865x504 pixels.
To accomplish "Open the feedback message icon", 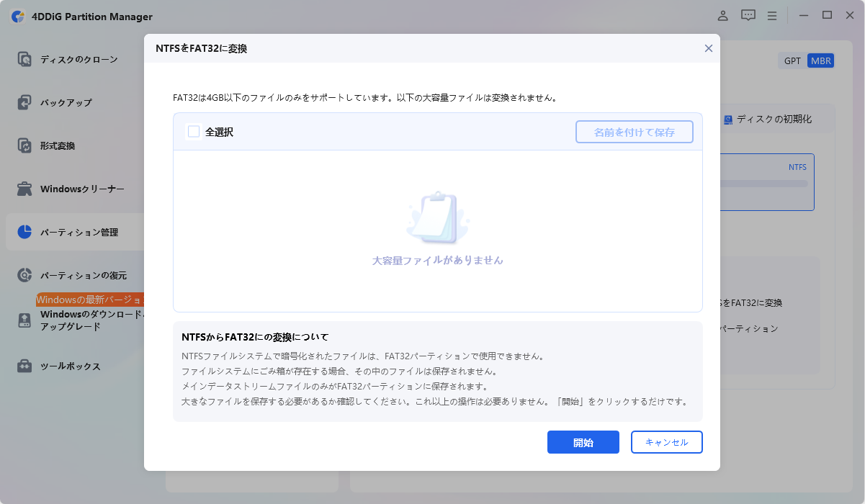I will 748,15.
